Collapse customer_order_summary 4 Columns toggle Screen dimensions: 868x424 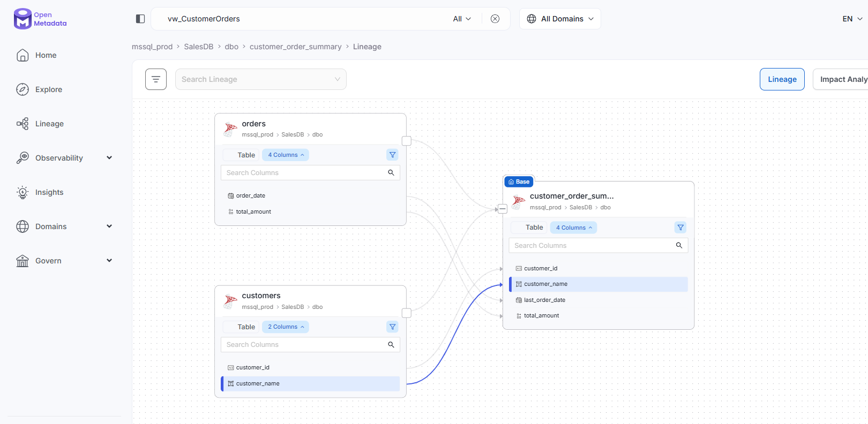(574, 228)
